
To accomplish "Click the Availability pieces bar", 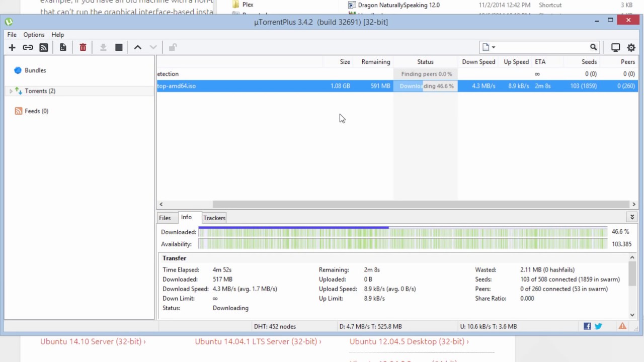I will 403,244.
